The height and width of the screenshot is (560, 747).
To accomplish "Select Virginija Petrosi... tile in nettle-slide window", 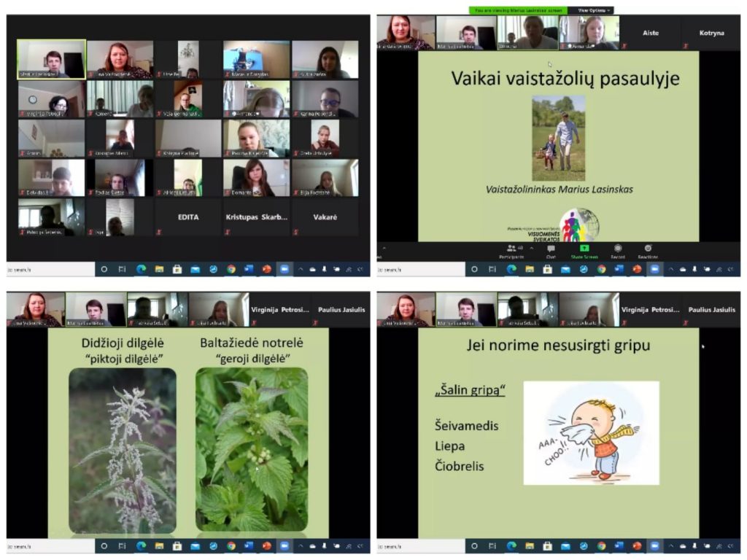I will [279, 309].
